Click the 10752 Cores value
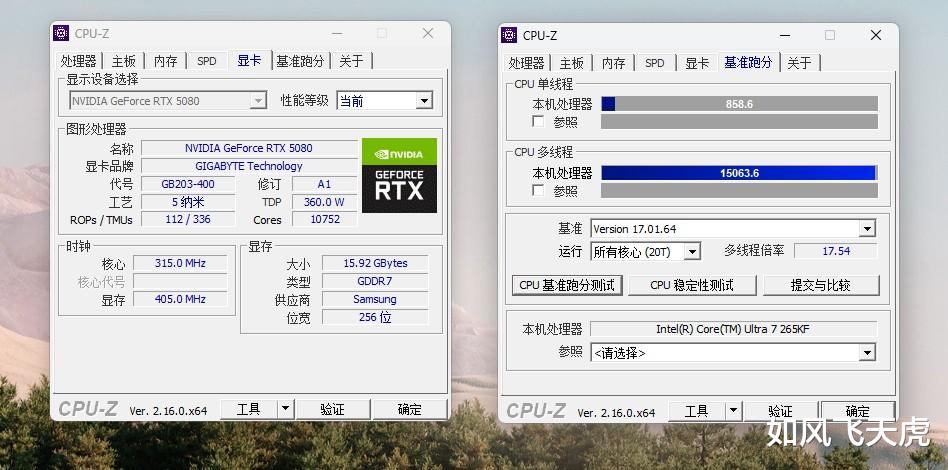This screenshot has width=948, height=470. click(325, 219)
